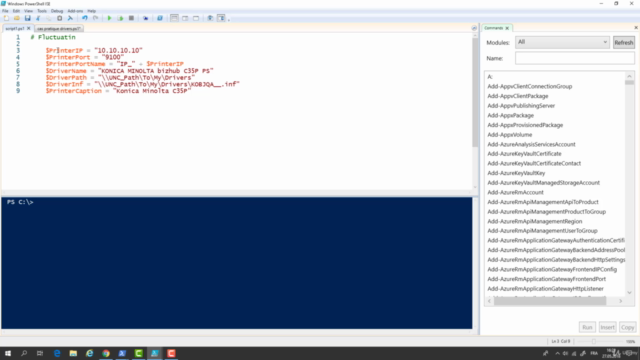
Task: Open the Help menu
Action: coord(92,11)
